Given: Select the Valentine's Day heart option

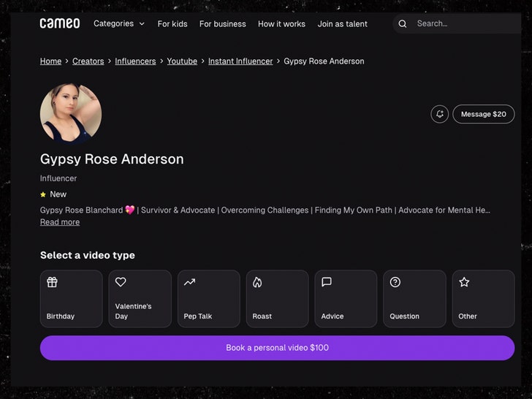Looking at the screenshot, I should [140, 298].
